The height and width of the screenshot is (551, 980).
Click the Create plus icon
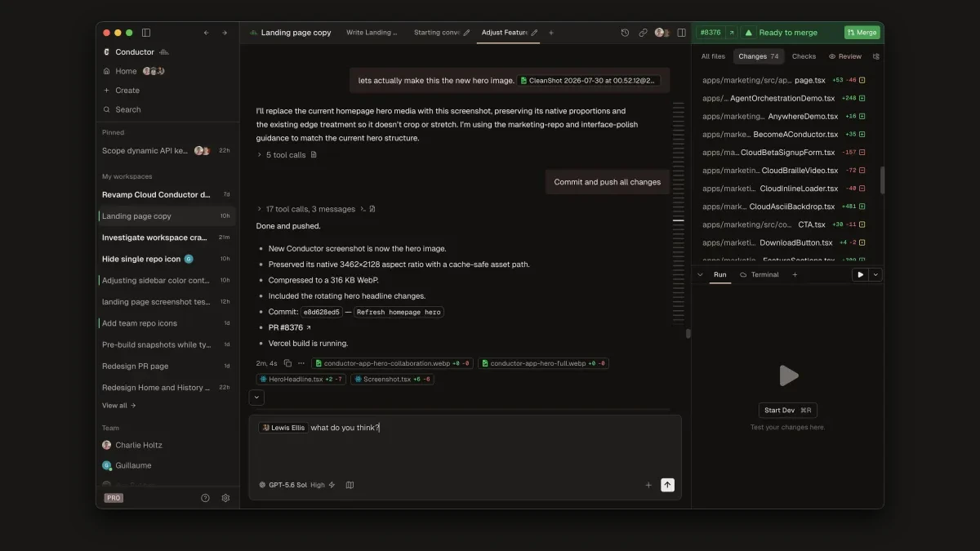[106, 91]
